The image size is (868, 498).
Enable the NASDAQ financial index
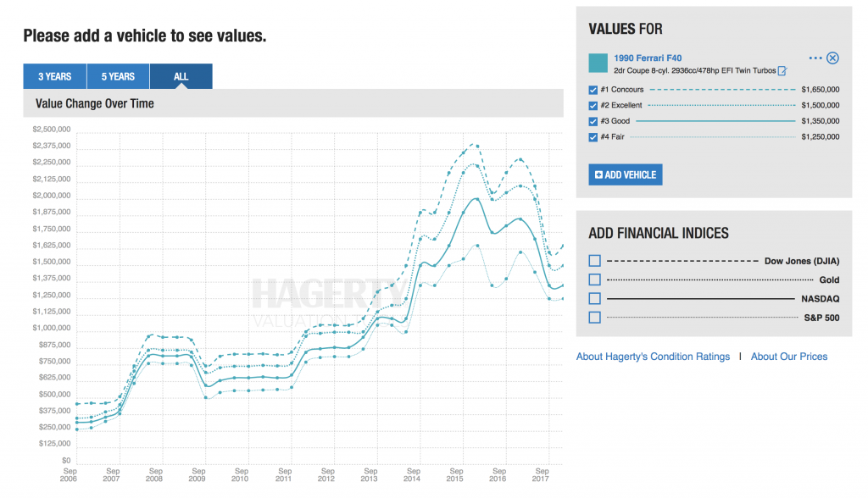594,298
